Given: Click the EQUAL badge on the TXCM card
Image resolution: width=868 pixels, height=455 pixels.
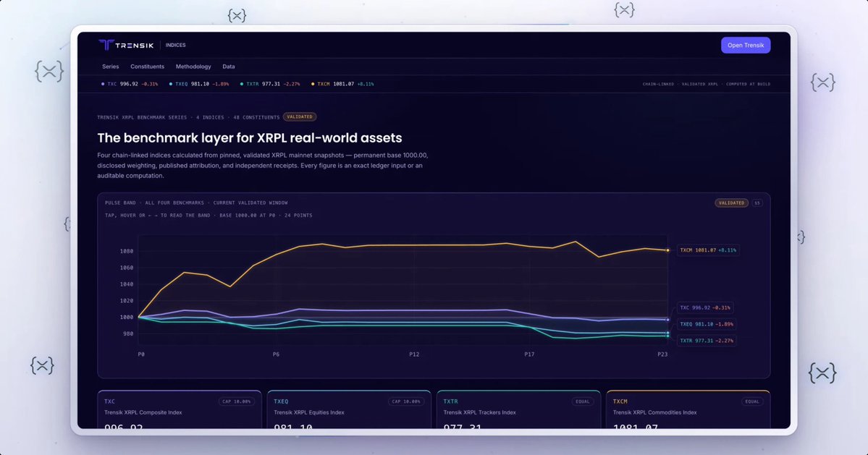Looking at the screenshot, I should (x=751, y=401).
